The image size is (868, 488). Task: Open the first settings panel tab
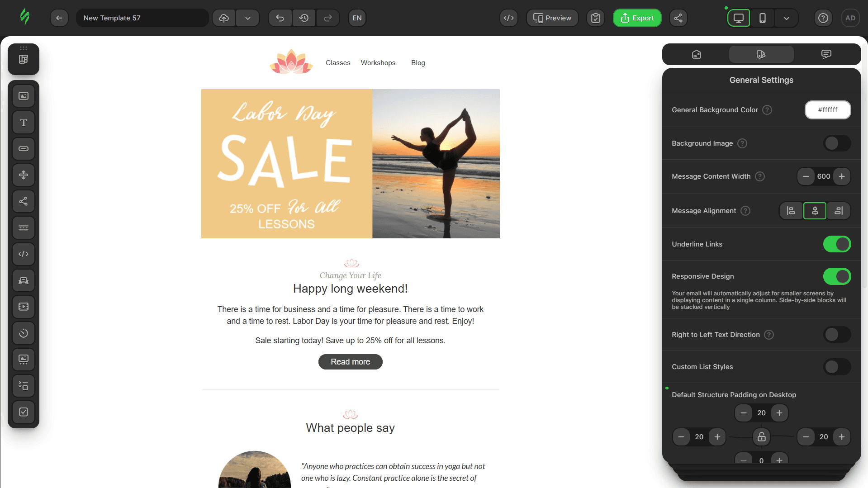pyautogui.click(x=697, y=54)
